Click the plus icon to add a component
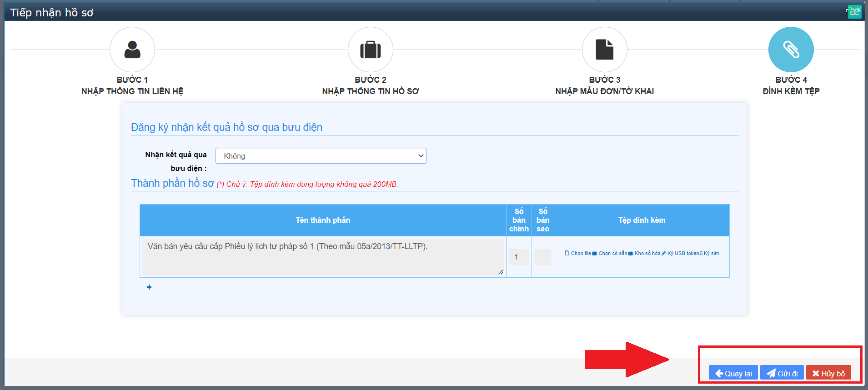This screenshot has height=390, width=868. point(149,287)
